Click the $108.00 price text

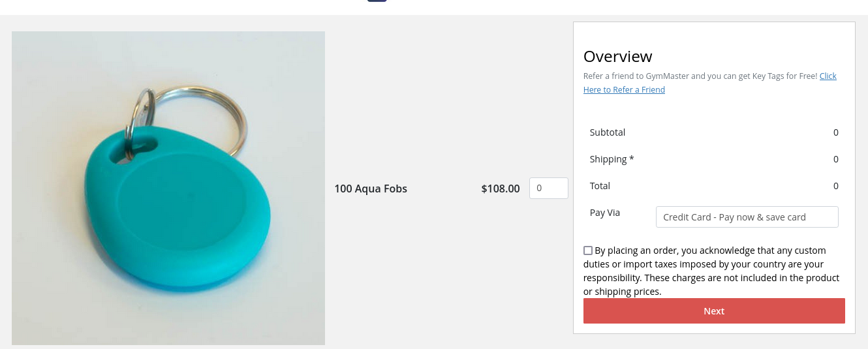(x=501, y=189)
